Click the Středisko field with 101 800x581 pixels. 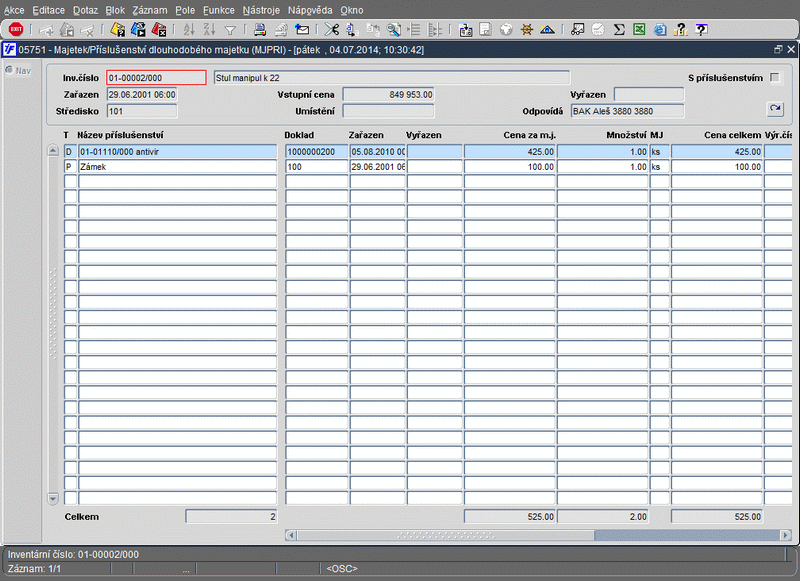[x=142, y=111]
